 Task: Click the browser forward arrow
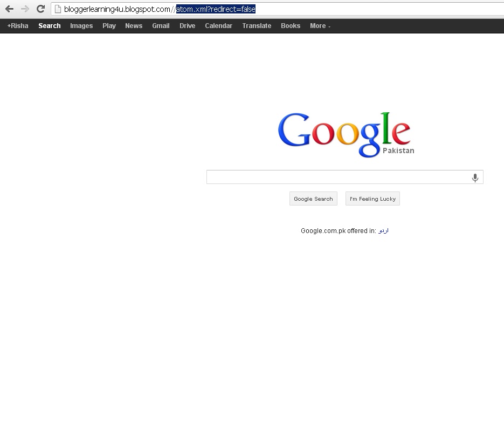(x=25, y=9)
